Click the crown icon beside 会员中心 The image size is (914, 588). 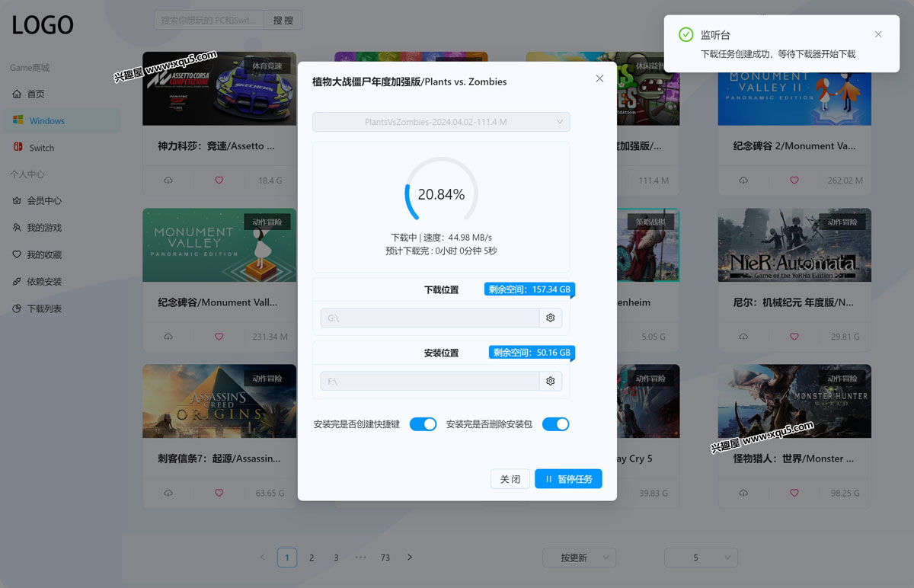(18, 200)
